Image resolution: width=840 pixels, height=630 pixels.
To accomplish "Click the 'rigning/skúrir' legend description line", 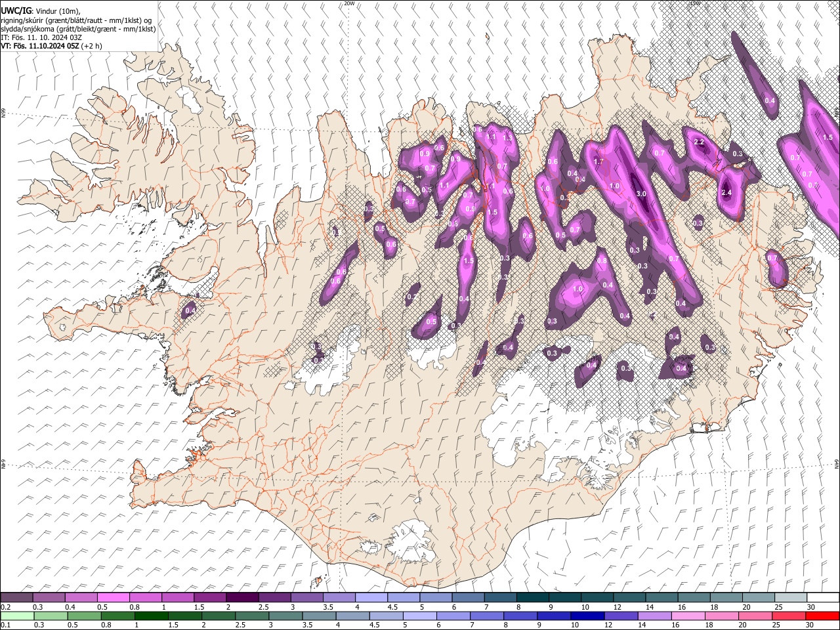I will [x=76, y=20].
